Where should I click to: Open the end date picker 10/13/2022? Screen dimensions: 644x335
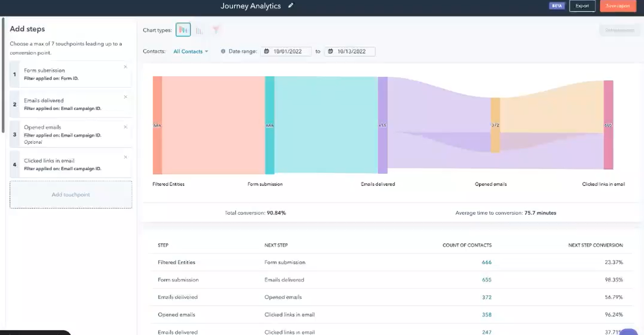point(350,51)
